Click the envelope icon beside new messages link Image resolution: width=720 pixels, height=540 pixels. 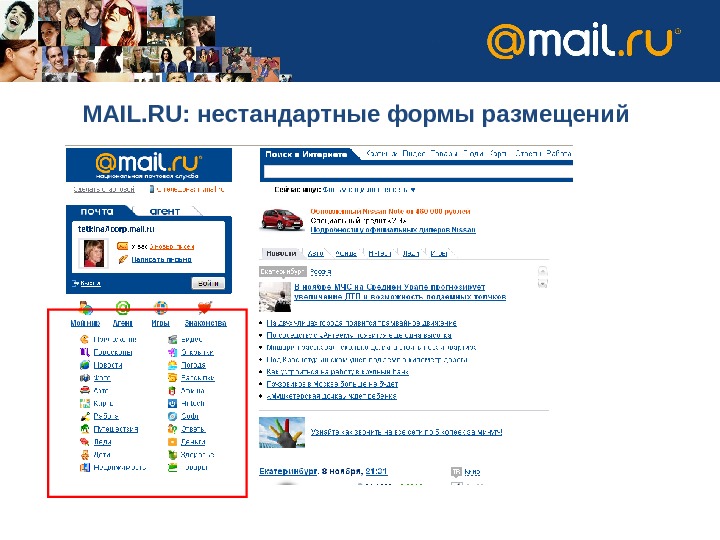[x=122, y=246]
